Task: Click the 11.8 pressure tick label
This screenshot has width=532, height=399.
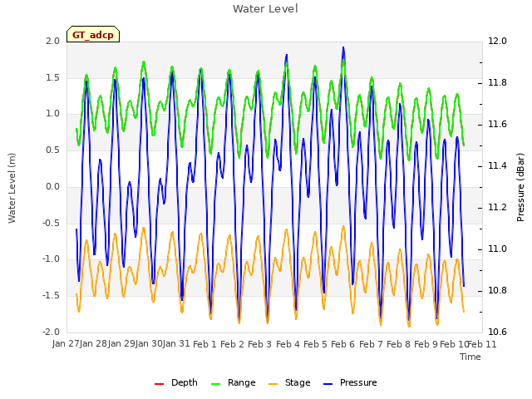Action: pos(497,83)
